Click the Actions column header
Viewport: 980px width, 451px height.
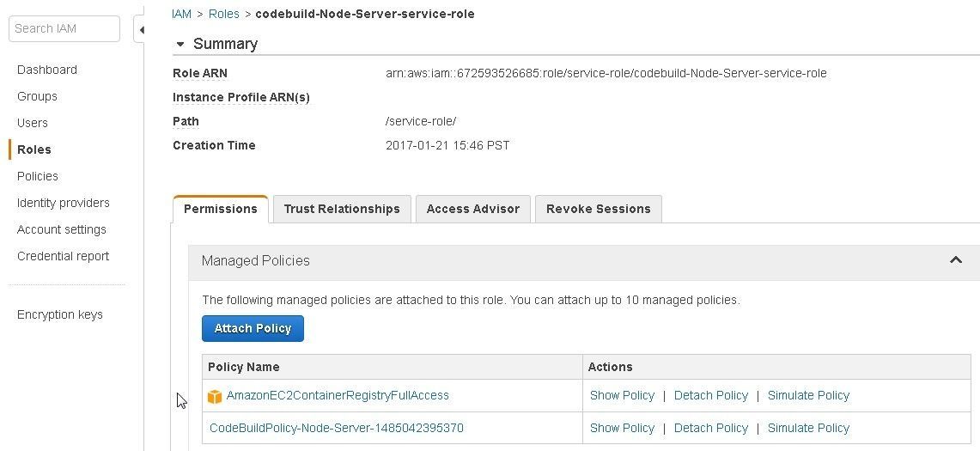610,367
